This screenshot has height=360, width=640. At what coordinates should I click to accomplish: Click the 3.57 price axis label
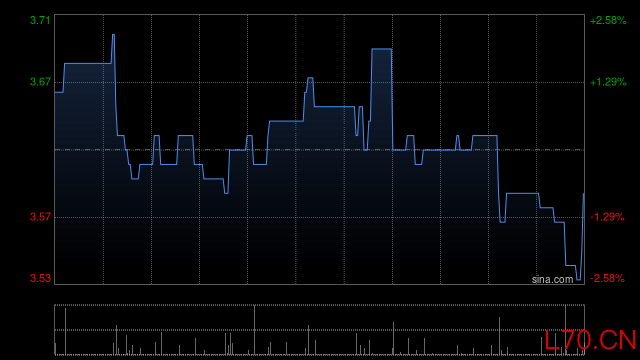(x=40, y=217)
